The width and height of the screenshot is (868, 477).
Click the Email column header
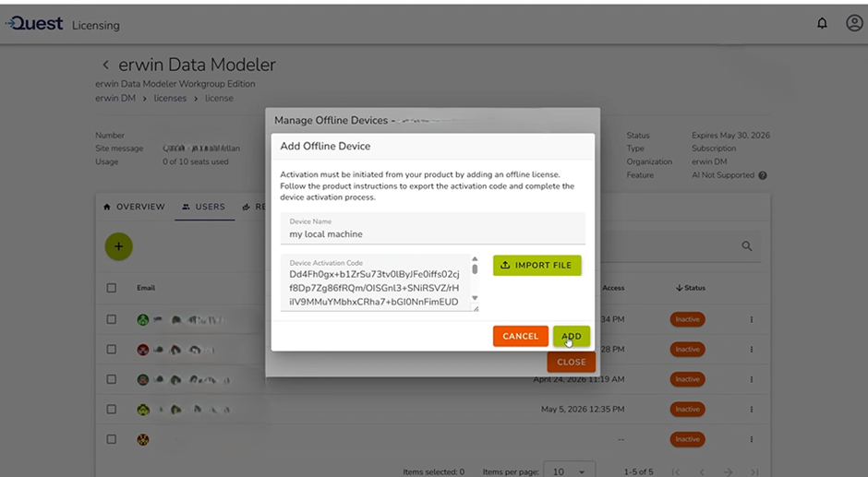coord(146,288)
